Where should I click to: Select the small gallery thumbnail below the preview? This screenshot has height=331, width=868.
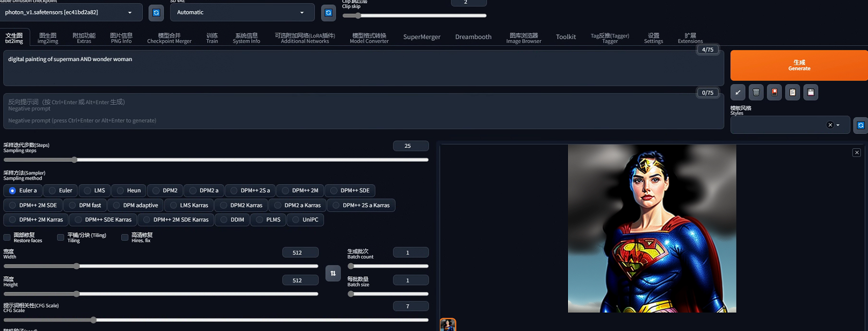point(448,324)
